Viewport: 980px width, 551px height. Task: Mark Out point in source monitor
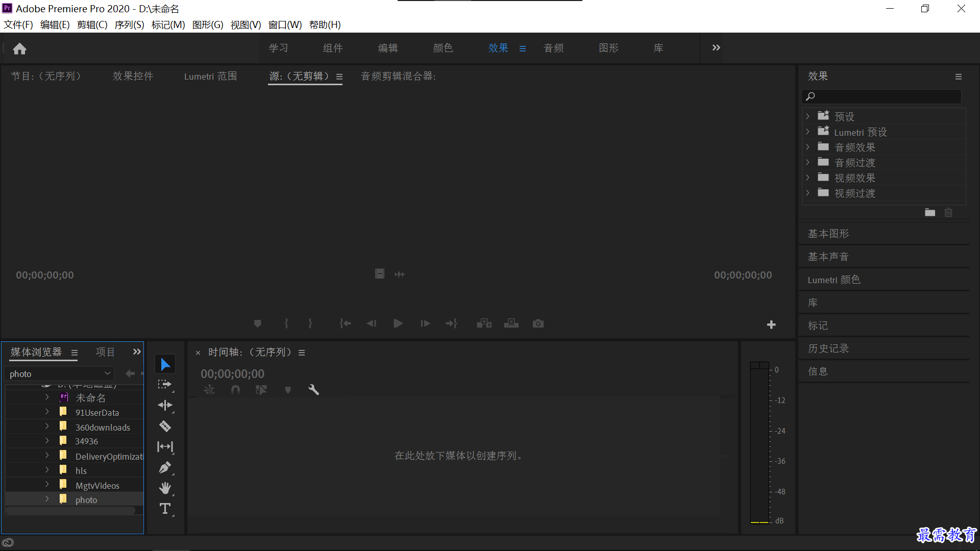pyautogui.click(x=310, y=323)
